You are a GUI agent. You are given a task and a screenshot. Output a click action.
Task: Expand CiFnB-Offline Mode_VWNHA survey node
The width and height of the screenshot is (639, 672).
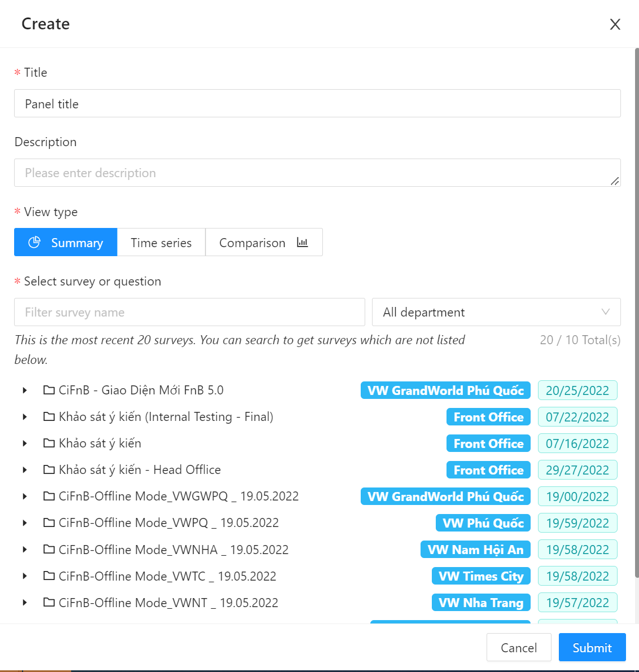(x=25, y=550)
